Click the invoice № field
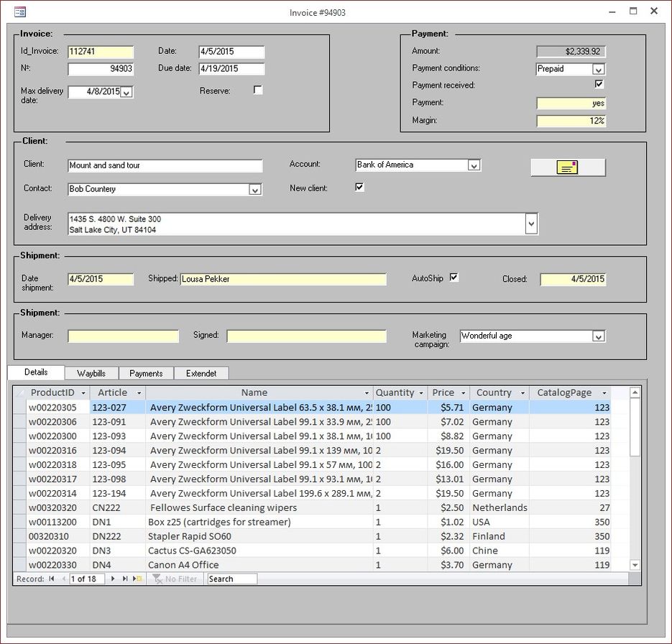This screenshot has width=672, height=644. 101,69
